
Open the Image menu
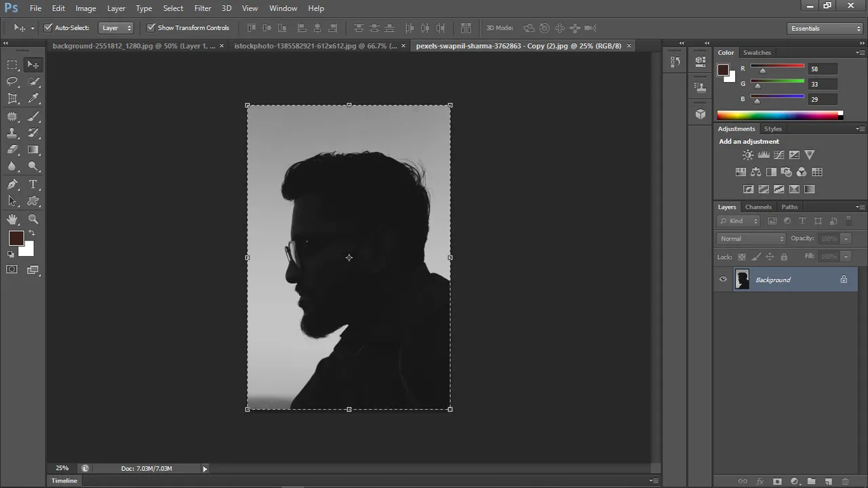coord(85,8)
